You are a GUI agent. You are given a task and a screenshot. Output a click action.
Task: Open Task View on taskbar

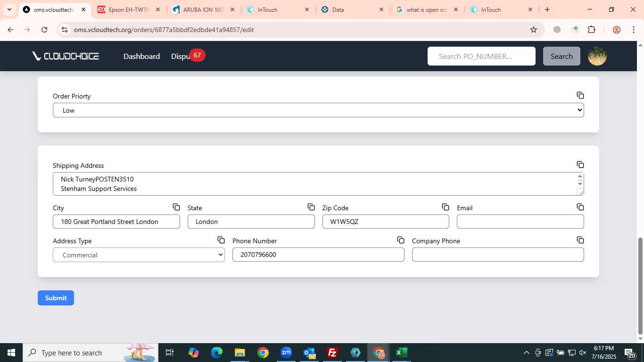[170, 353]
